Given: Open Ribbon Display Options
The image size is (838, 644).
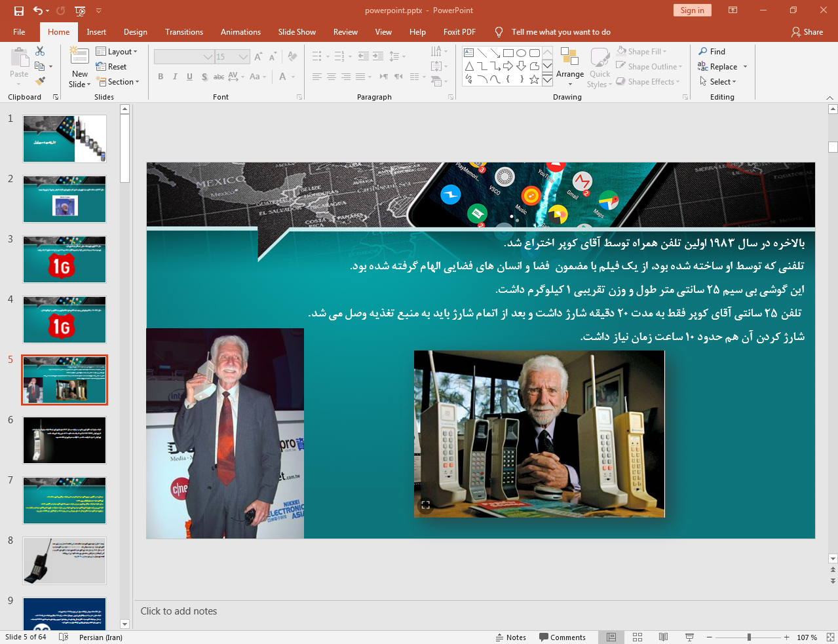Looking at the screenshot, I should (x=733, y=10).
